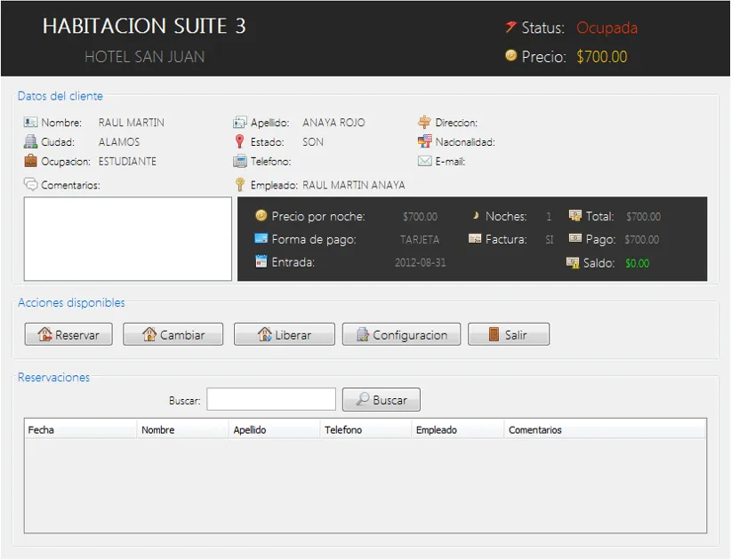Click the red Ocupada status text

[x=606, y=28]
